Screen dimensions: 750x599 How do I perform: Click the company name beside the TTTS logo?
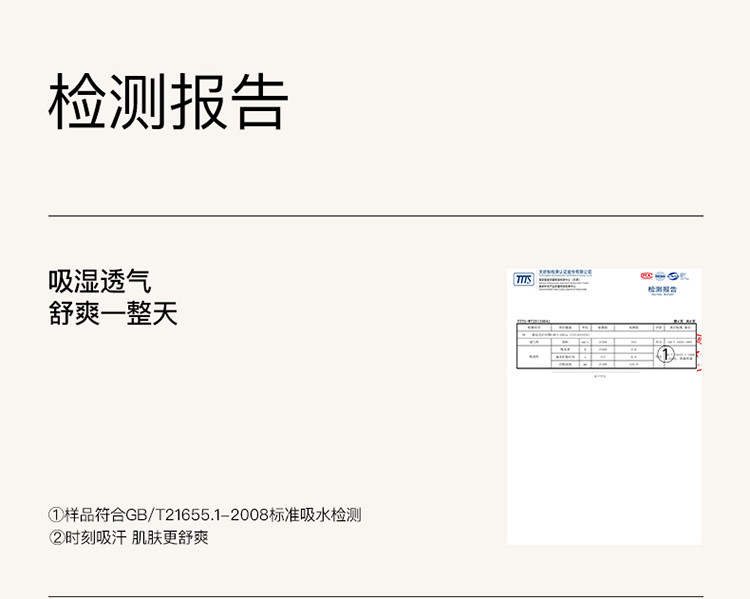point(565,272)
